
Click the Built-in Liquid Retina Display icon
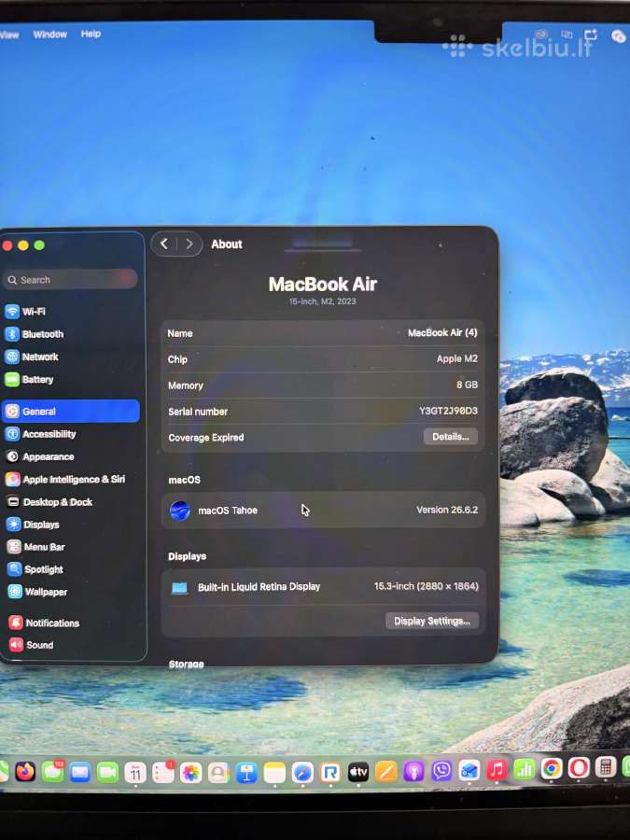pyautogui.click(x=179, y=588)
